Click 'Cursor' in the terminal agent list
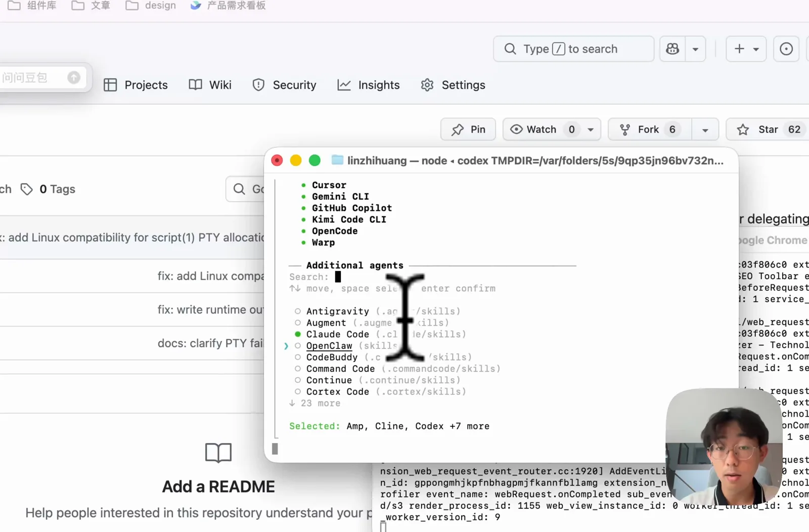 (x=329, y=185)
